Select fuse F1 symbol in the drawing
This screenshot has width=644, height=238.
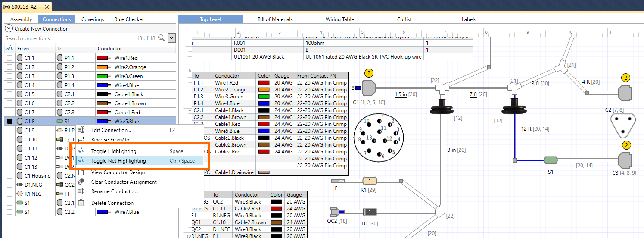(337, 181)
